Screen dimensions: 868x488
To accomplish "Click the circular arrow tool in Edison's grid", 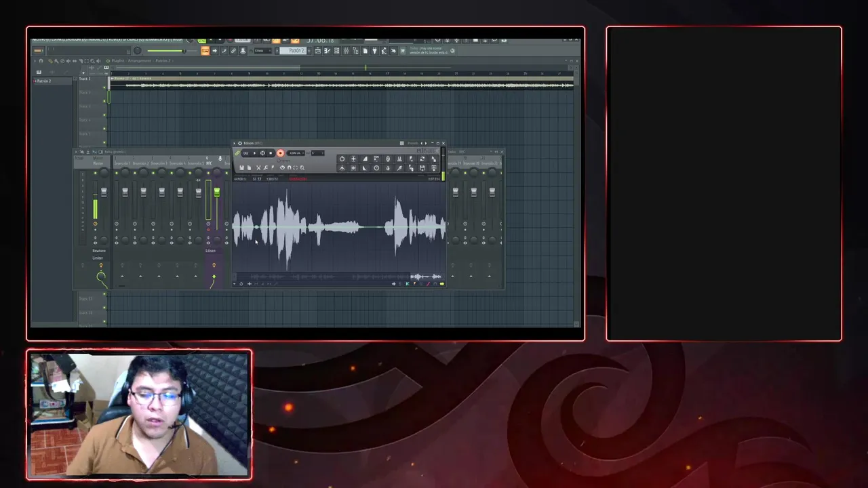I will point(342,159).
